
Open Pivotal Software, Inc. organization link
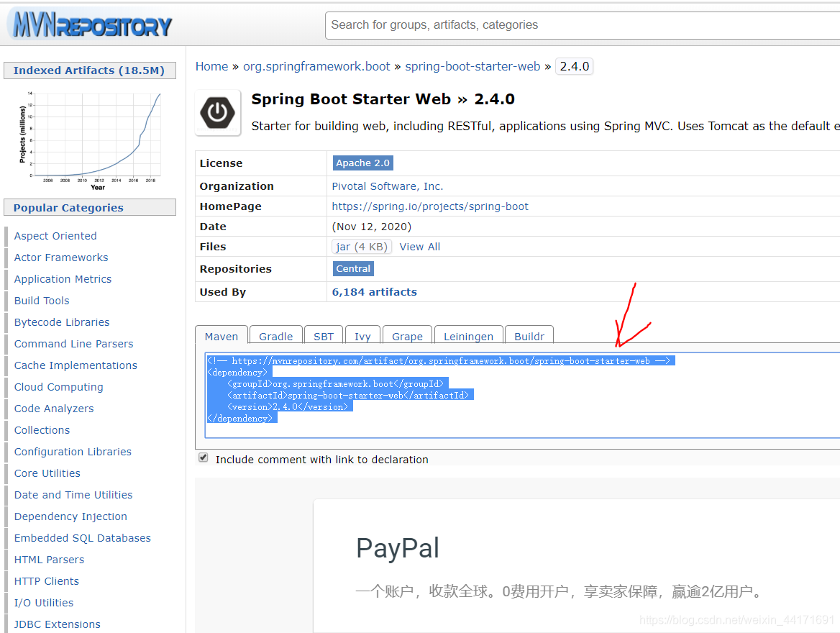388,186
